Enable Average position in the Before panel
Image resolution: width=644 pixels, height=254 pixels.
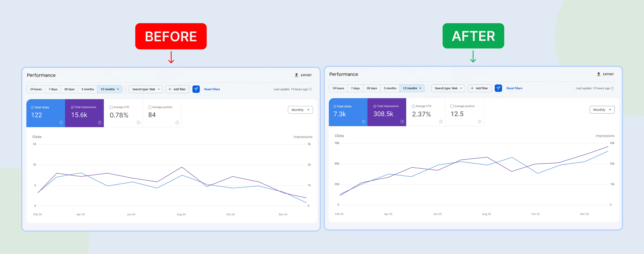[150, 107]
